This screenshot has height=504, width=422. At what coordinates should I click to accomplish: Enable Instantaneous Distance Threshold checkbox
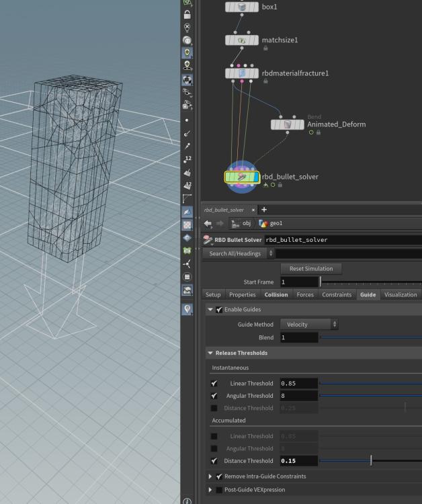(x=214, y=408)
